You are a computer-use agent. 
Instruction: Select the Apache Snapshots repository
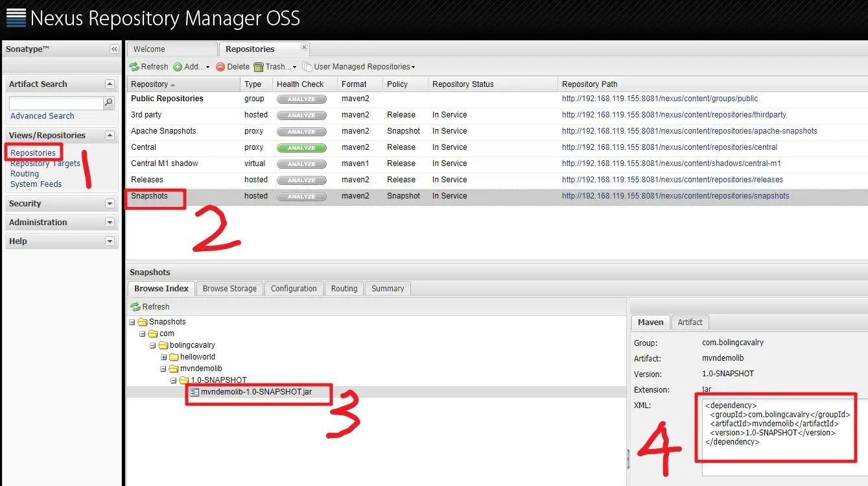pyautogui.click(x=497, y=131)
